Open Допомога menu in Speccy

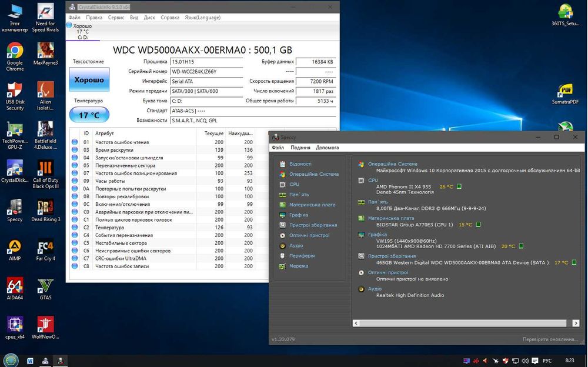(x=327, y=148)
